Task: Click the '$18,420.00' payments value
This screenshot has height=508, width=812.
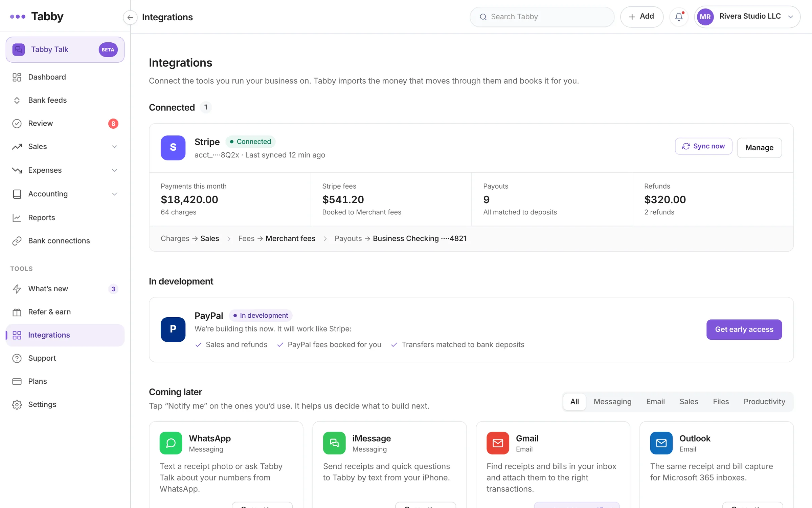Action: pos(189,199)
